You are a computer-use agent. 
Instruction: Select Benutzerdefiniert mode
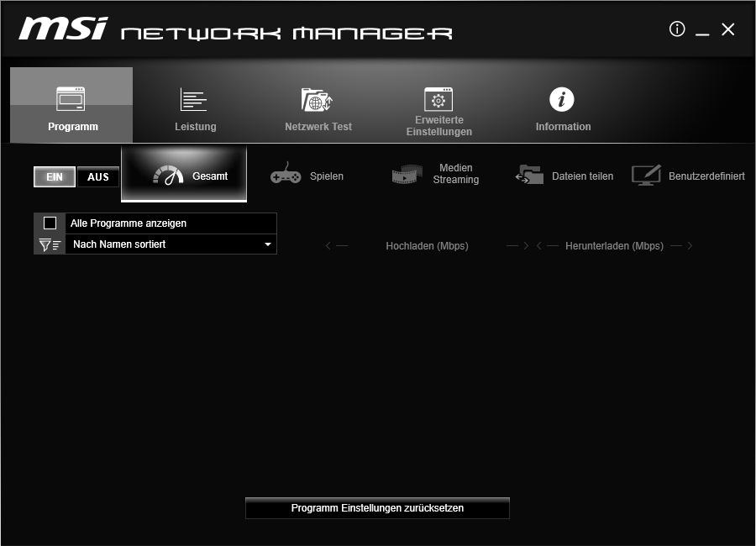[x=688, y=176]
